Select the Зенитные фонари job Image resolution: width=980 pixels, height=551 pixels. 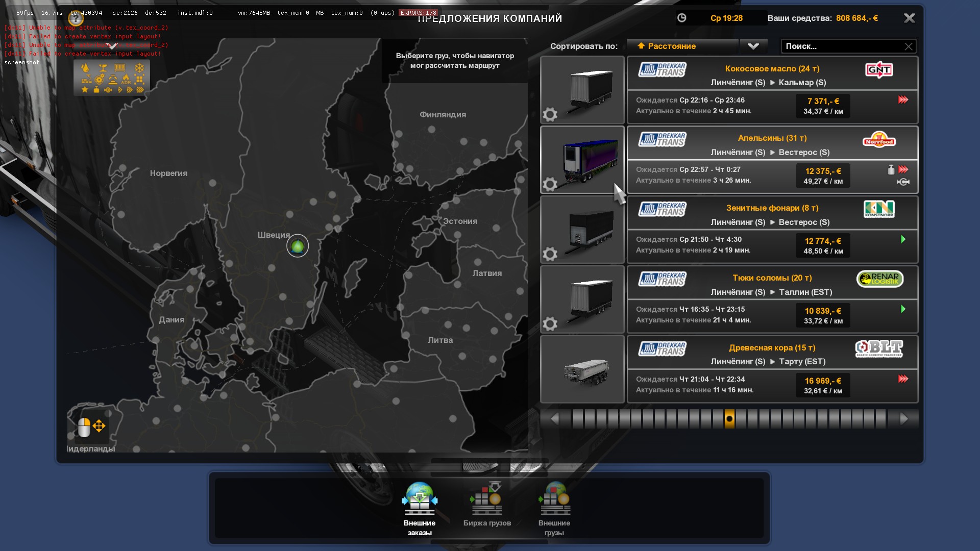tap(772, 230)
